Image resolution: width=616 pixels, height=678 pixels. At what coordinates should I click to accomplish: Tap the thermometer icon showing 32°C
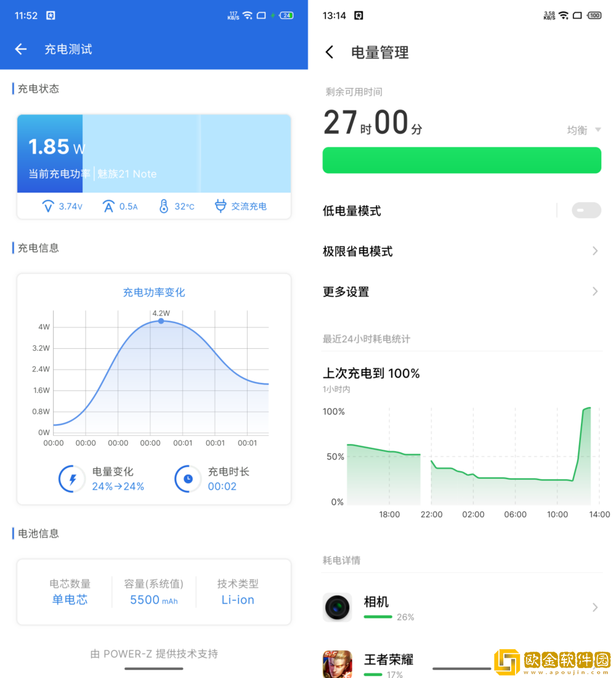163,206
